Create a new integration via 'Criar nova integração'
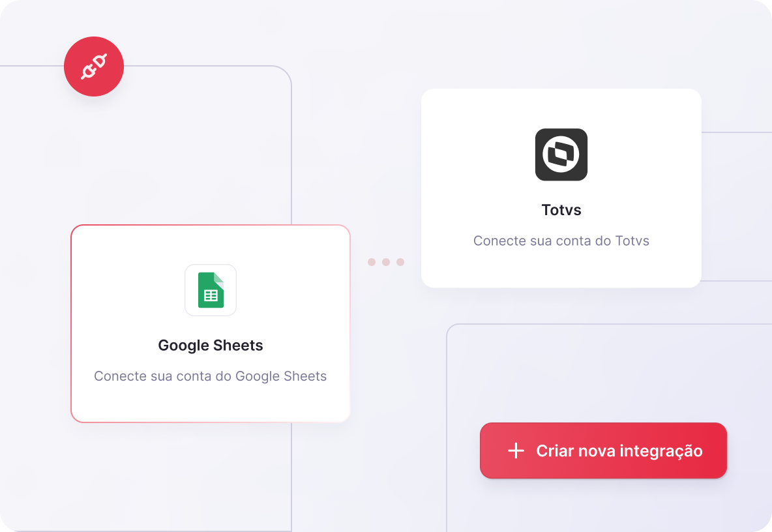Image resolution: width=772 pixels, height=532 pixels. pos(604,451)
